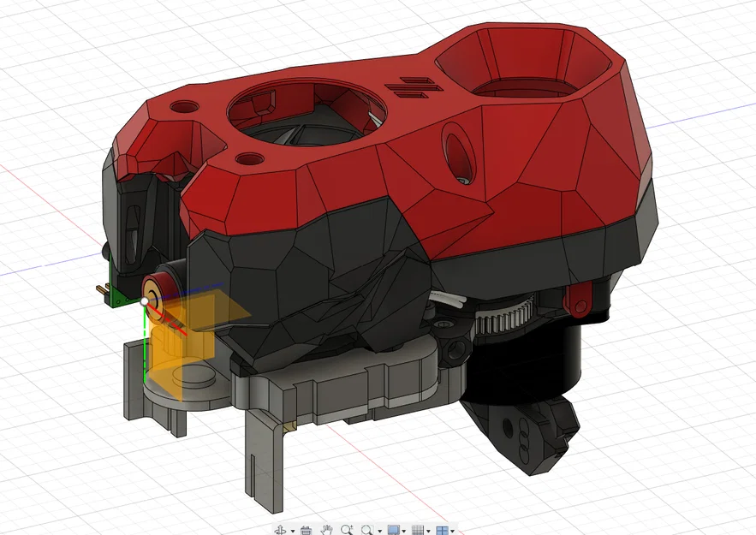Expand Grid and Snaps dropdown arrow
Image resolution: width=756 pixels, height=535 pixels.
(x=428, y=531)
